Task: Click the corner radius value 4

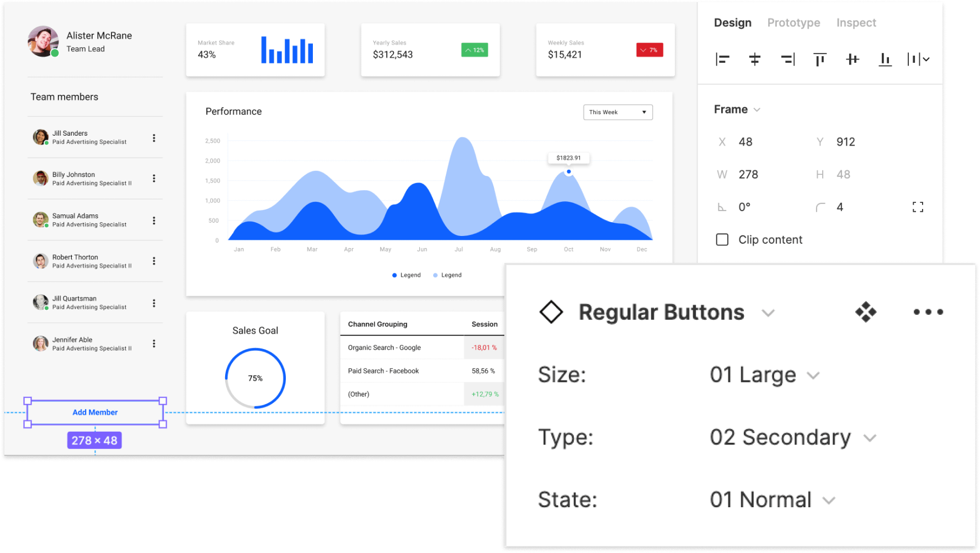Action: click(840, 207)
